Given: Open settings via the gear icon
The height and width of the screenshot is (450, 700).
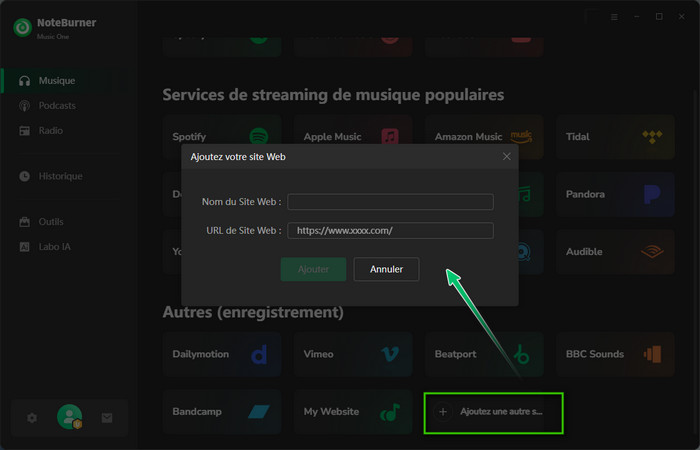Looking at the screenshot, I should pyautogui.click(x=32, y=418).
